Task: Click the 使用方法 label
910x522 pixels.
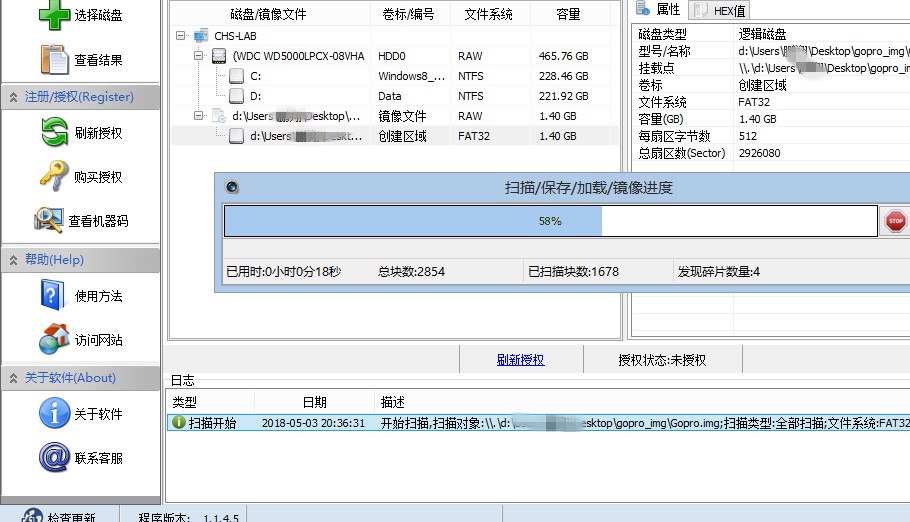Action: [x=99, y=296]
